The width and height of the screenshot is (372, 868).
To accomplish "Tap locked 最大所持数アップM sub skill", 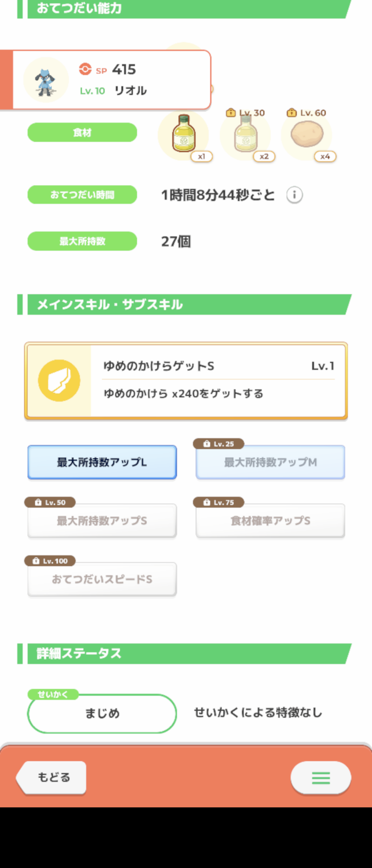I will pos(270,462).
